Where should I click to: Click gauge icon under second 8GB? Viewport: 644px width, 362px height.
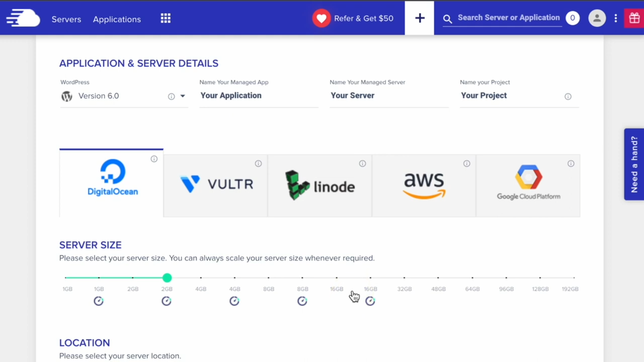[x=302, y=301]
